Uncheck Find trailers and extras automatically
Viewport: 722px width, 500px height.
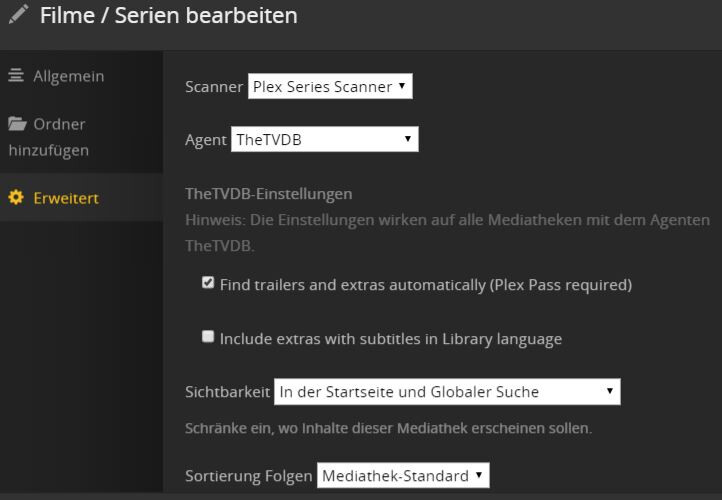pos(208,283)
